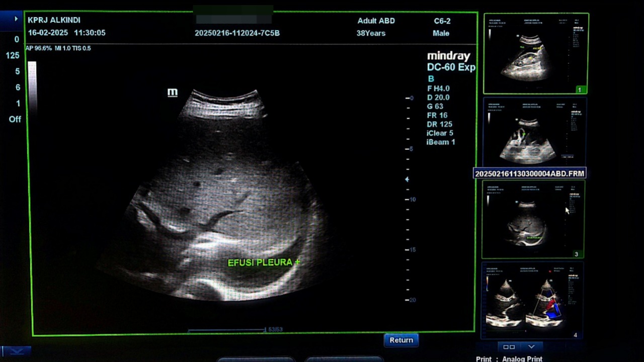Open the thumbnail options chevron dropdown
This screenshot has height=362, width=644.
pos(531,347)
